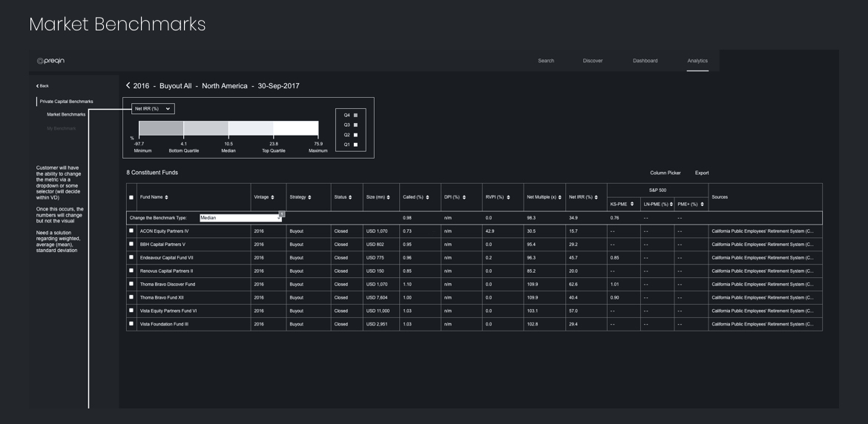The height and width of the screenshot is (424, 868).
Task: Check the ACON Equity Partners IV row
Action: tap(131, 231)
